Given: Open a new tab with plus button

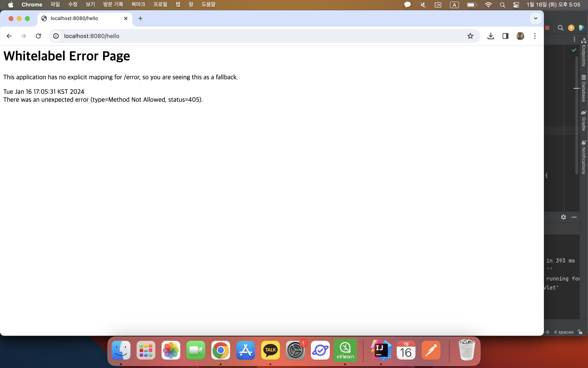Looking at the screenshot, I should pos(140,18).
